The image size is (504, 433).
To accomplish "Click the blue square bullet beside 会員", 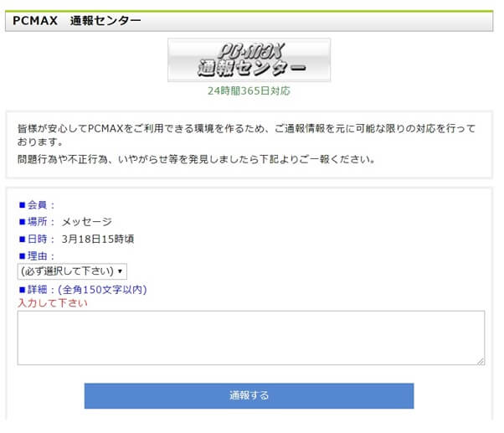I will [x=22, y=204].
